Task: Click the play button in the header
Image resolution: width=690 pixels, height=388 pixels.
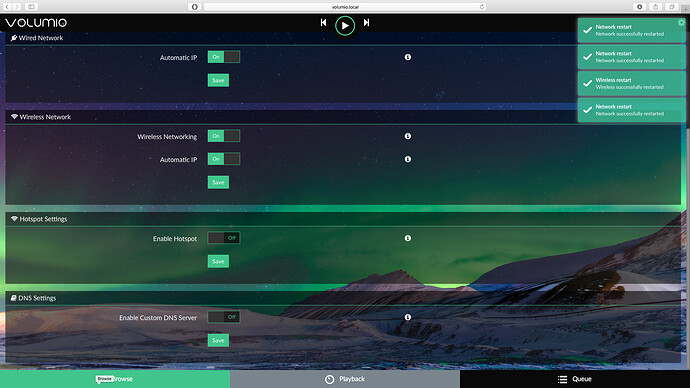Action: (x=345, y=26)
